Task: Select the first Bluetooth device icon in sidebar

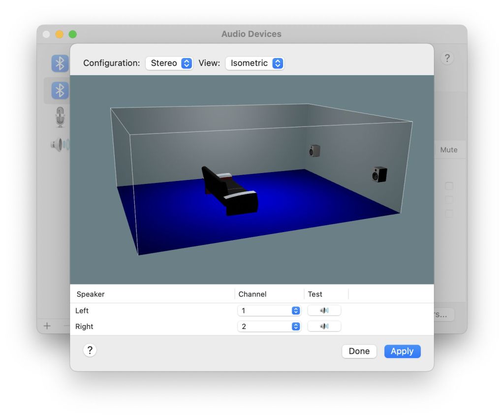Action: (x=60, y=63)
